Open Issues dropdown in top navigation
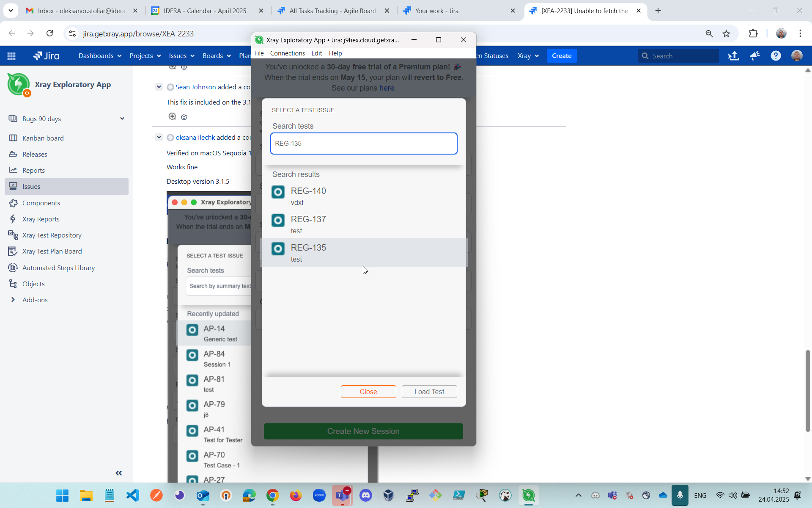The width and height of the screenshot is (812, 508). [x=181, y=56]
